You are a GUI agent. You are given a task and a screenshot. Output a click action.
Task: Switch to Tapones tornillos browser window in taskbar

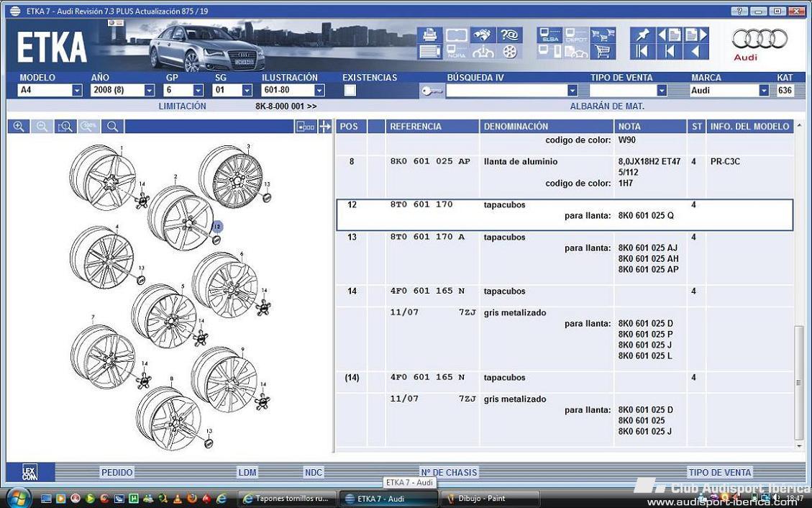288,499
